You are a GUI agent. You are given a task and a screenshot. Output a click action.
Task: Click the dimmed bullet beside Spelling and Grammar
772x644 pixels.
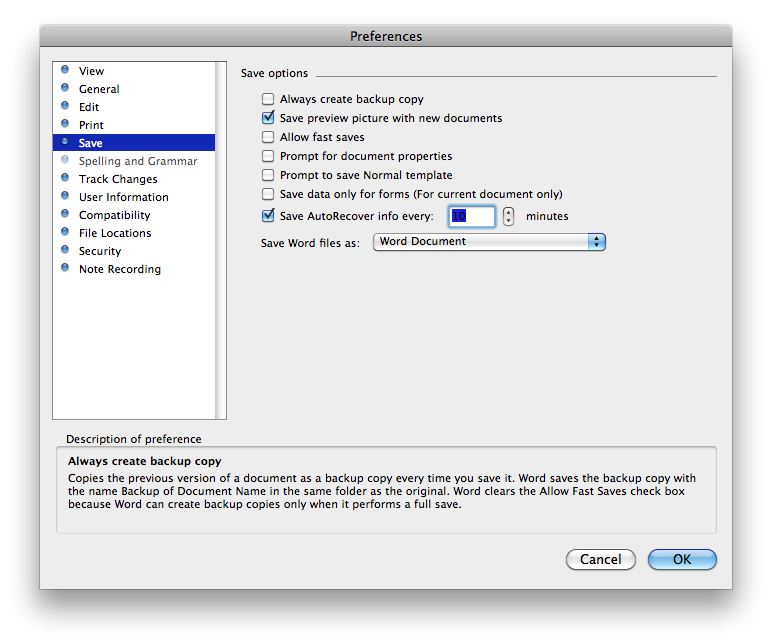(x=64, y=160)
